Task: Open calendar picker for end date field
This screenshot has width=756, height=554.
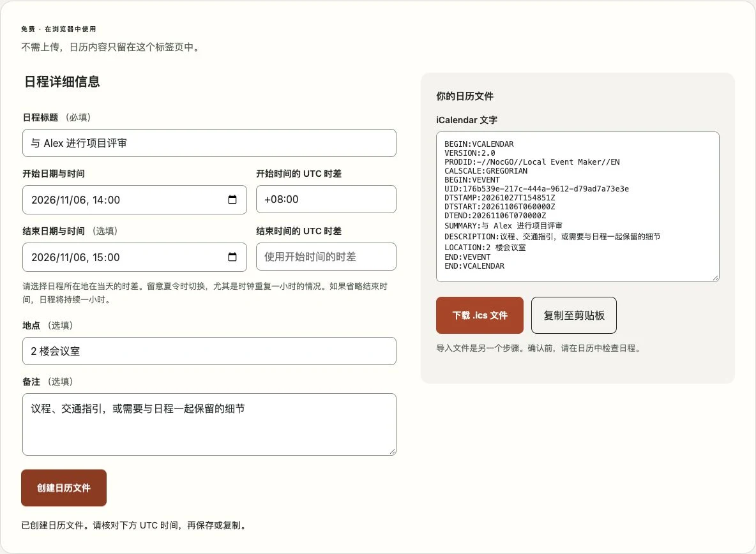Action: click(x=232, y=257)
